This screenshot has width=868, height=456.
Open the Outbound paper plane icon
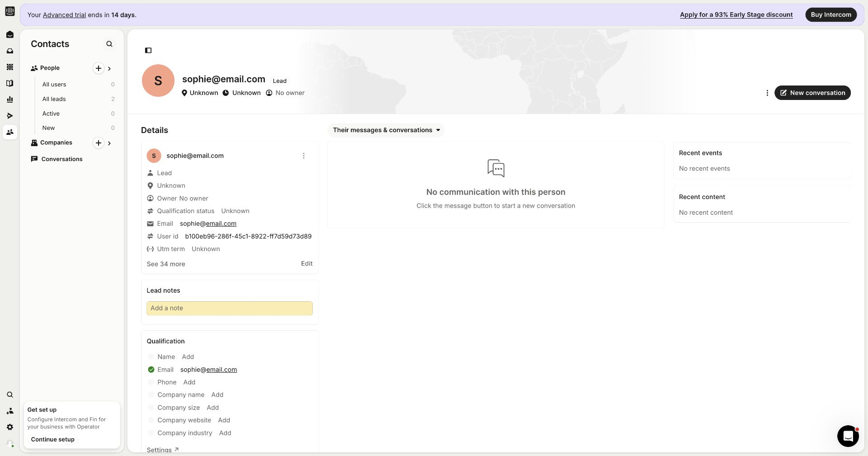10,116
